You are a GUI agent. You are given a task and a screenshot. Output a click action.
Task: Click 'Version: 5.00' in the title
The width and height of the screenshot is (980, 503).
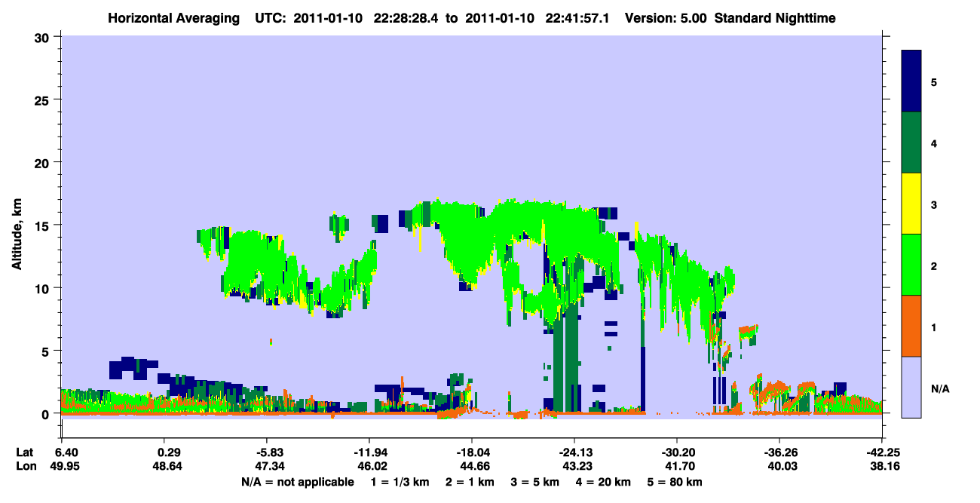[x=666, y=17]
